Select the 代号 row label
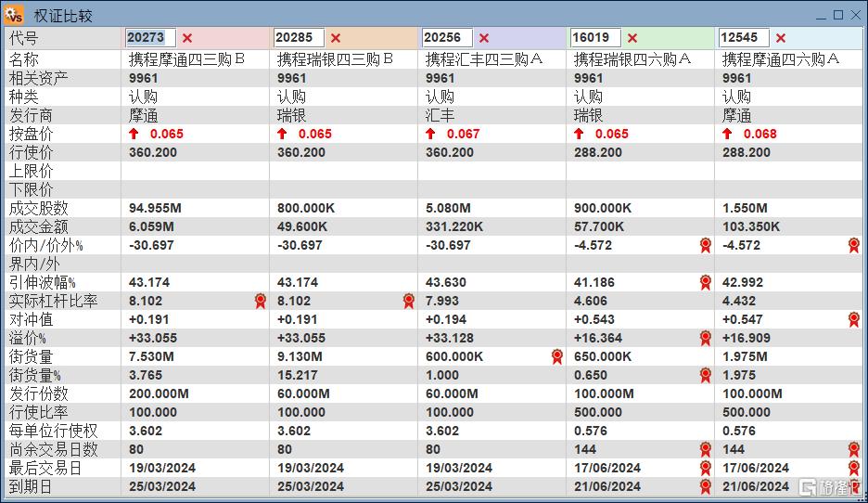The width and height of the screenshot is (868, 503). (x=24, y=38)
